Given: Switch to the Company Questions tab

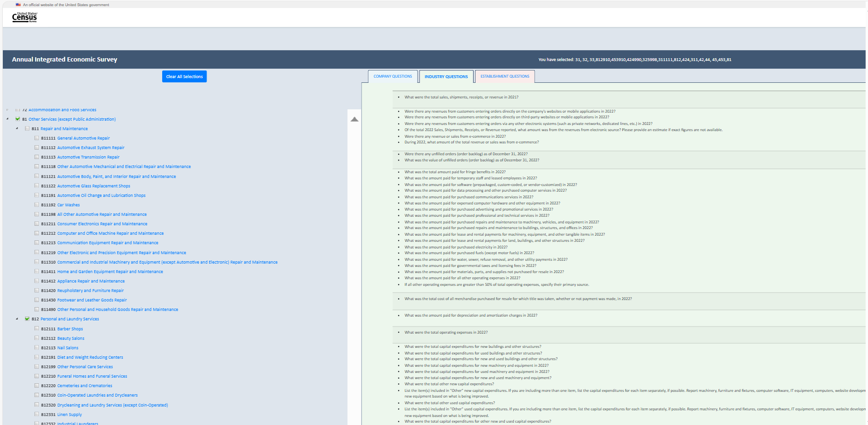Looking at the screenshot, I should click(x=392, y=77).
